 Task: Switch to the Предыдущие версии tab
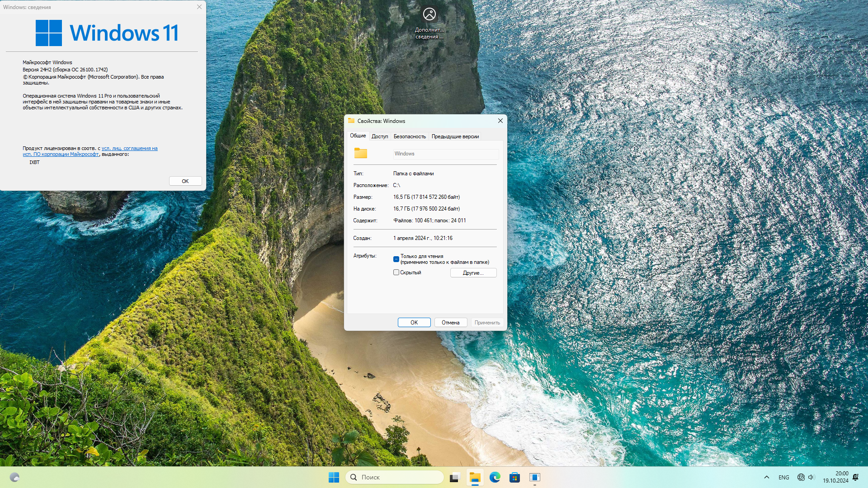coord(455,136)
